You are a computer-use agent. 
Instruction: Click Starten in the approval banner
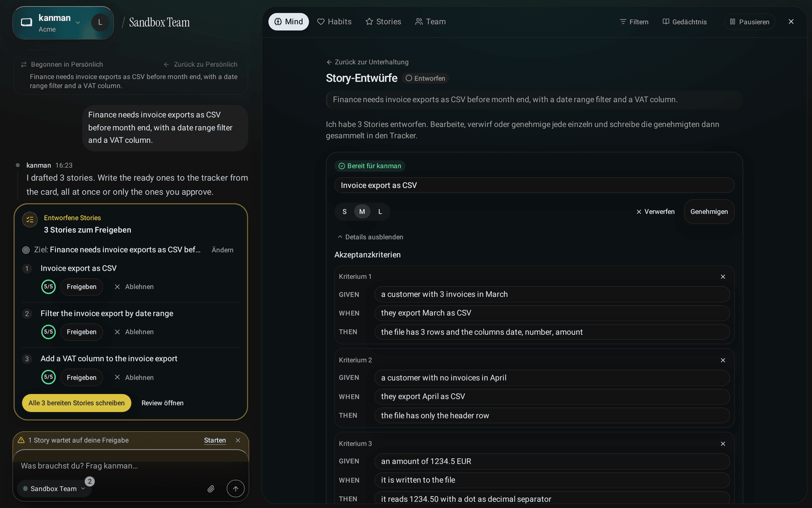215,440
